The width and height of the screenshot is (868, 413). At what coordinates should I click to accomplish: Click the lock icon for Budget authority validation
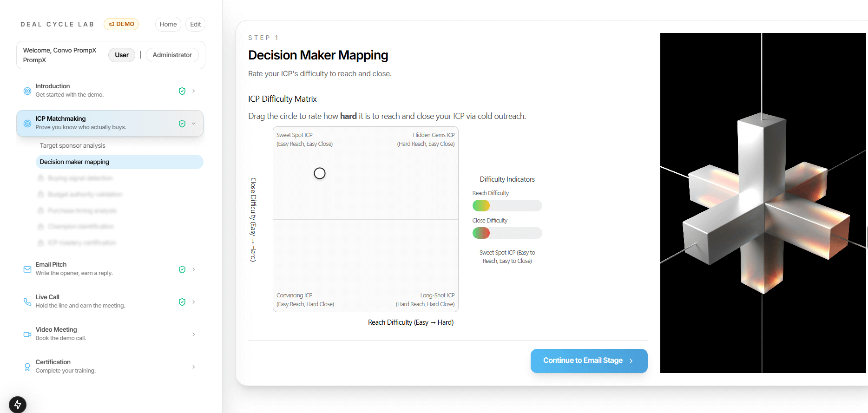tap(41, 194)
